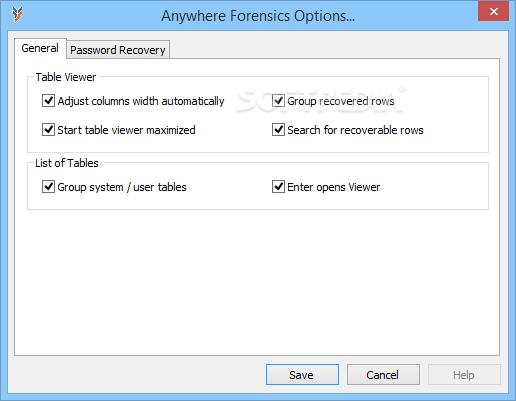Screen dimensions: 516x401
Task: Discard changes with the Cancel button
Action: click(x=383, y=375)
